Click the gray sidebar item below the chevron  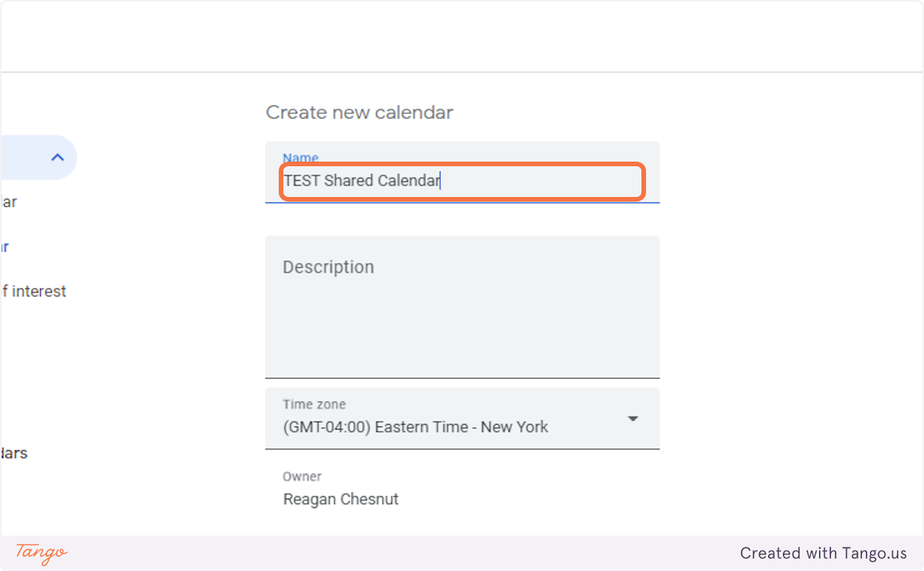[8, 202]
